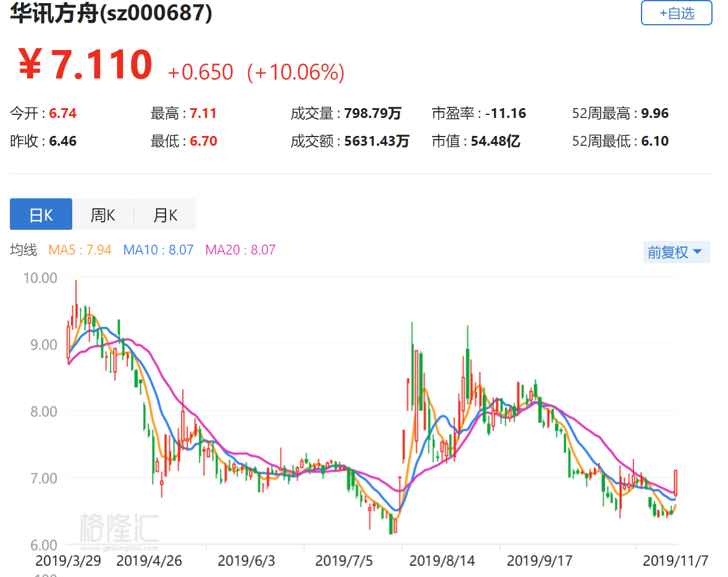This screenshot has width=728, height=577.
Task: Click the 成交量 value 798.79万
Action: 372,113
